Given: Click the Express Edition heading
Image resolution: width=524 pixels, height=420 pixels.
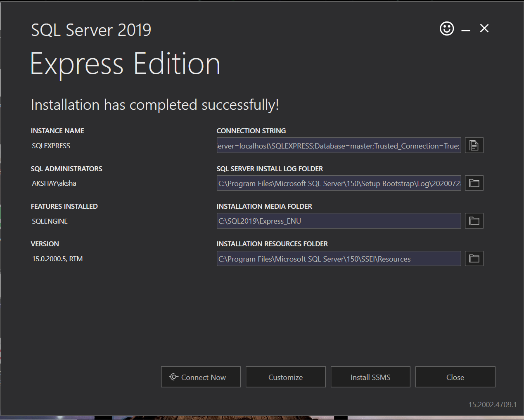Looking at the screenshot, I should coord(126,64).
